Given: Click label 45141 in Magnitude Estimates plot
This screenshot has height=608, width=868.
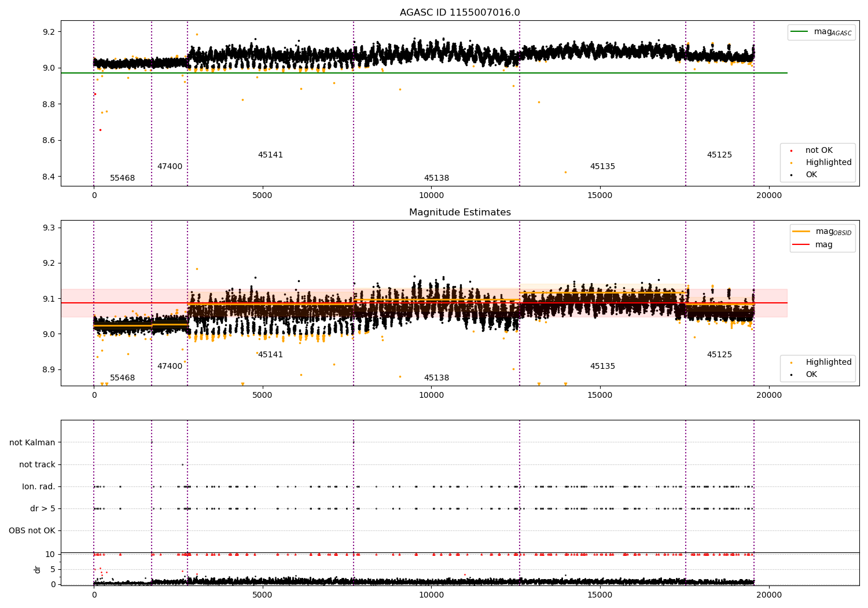Looking at the screenshot, I should pyautogui.click(x=270, y=355).
